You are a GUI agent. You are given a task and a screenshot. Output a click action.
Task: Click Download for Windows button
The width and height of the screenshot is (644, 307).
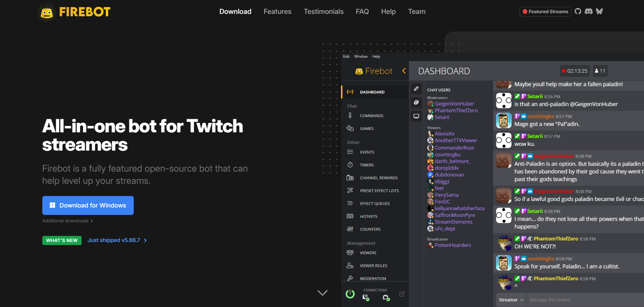coord(88,205)
